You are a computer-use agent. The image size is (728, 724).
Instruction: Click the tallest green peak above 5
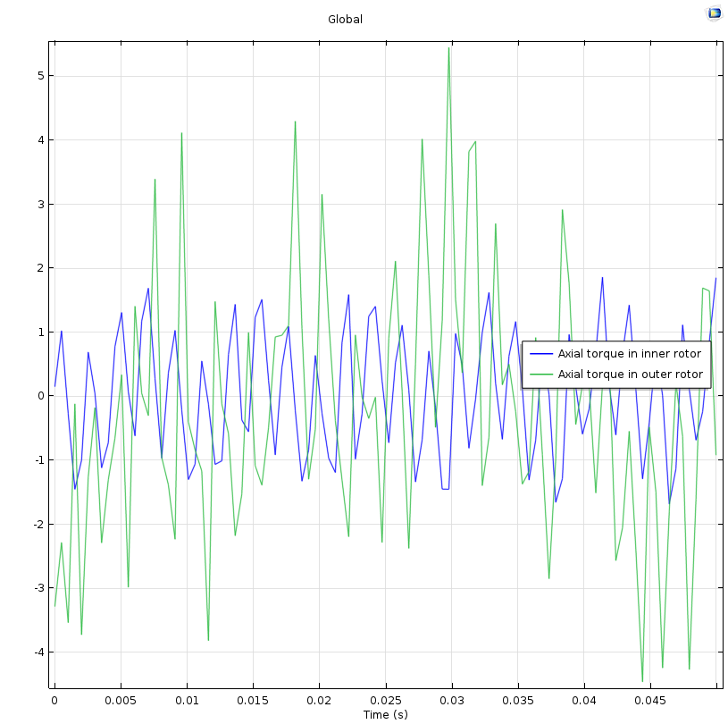(448, 49)
